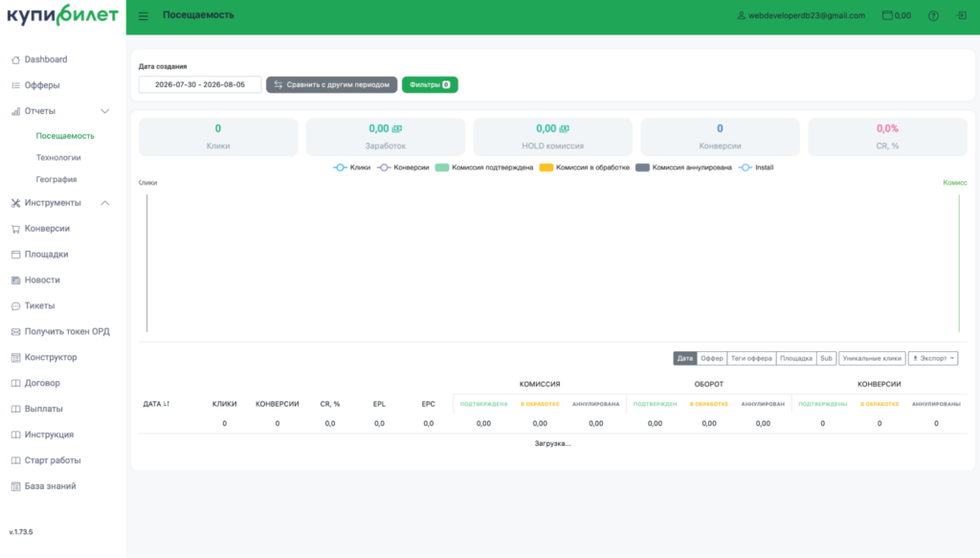Viewport: 980px width, 558px height.
Task: Open the help question mark icon
Action: (933, 16)
